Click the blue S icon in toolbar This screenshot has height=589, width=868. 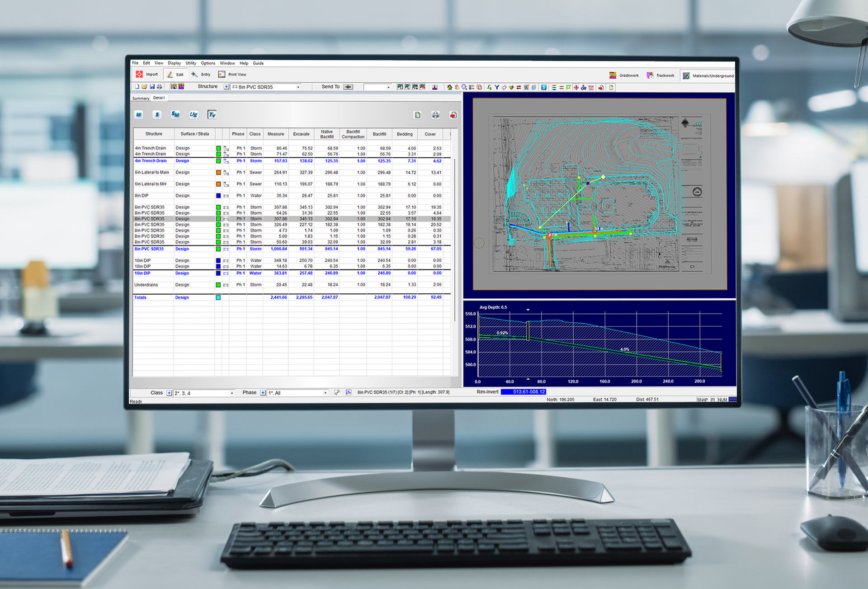coord(544,87)
